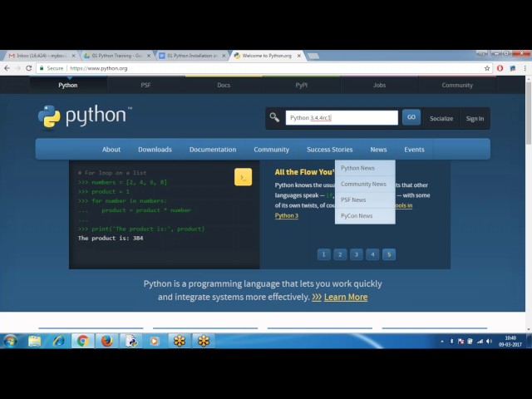Image resolution: width=532 pixels, height=399 pixels.
Task: Switch to the Gmail Inbox tab
Action: tap(42, 56)
